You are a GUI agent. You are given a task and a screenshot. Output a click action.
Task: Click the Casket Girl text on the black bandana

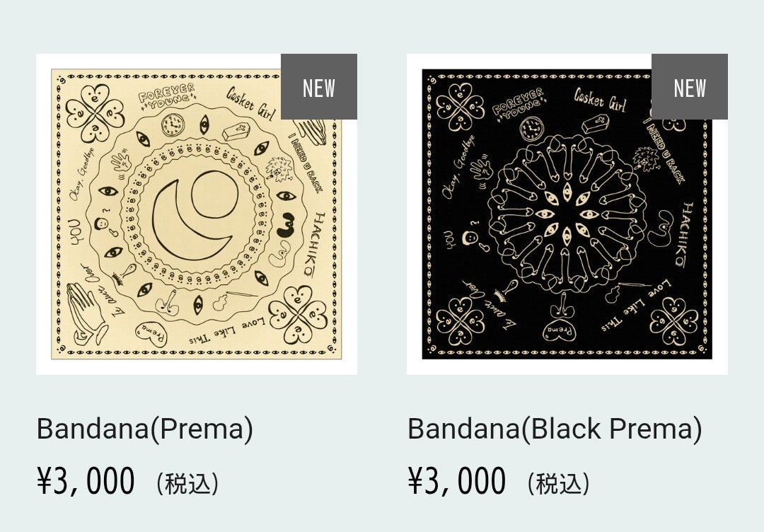(600, 101)
